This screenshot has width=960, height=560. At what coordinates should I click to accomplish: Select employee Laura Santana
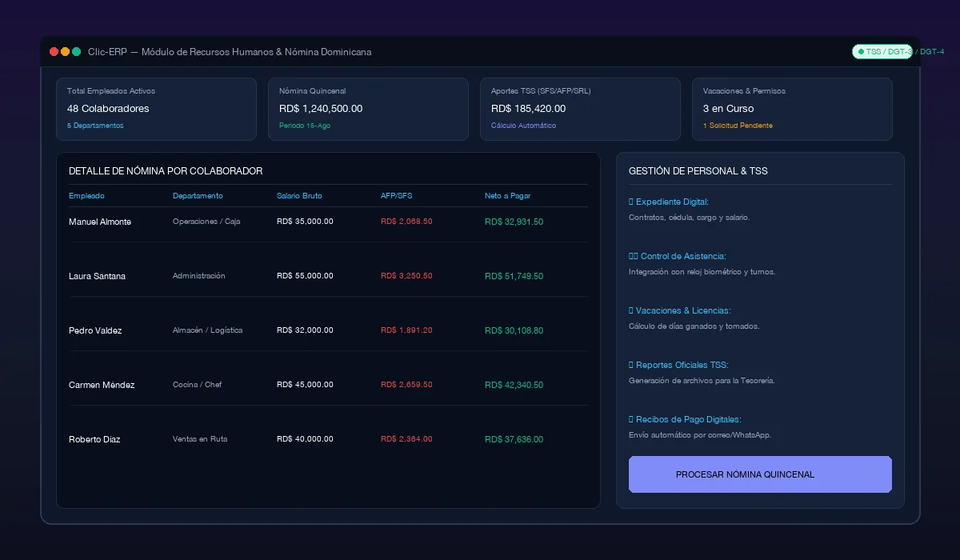tap(97, 276)
